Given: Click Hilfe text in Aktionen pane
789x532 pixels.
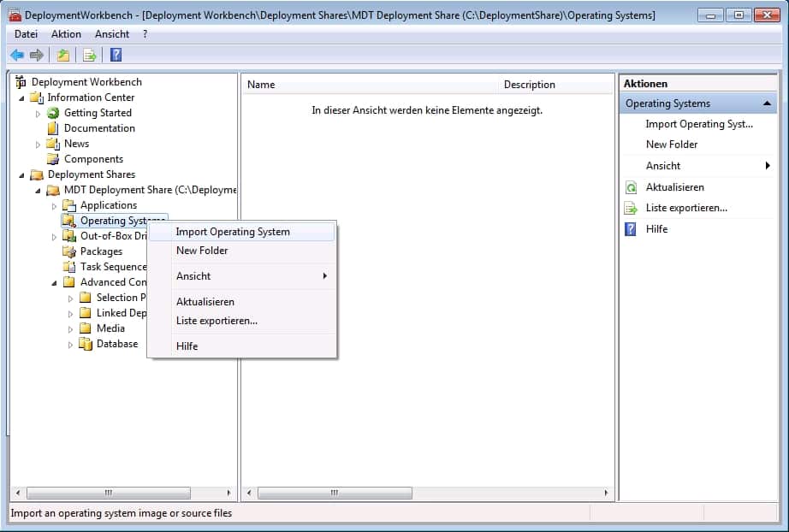Looking at the screenshot, I should (x=656, y=229).
